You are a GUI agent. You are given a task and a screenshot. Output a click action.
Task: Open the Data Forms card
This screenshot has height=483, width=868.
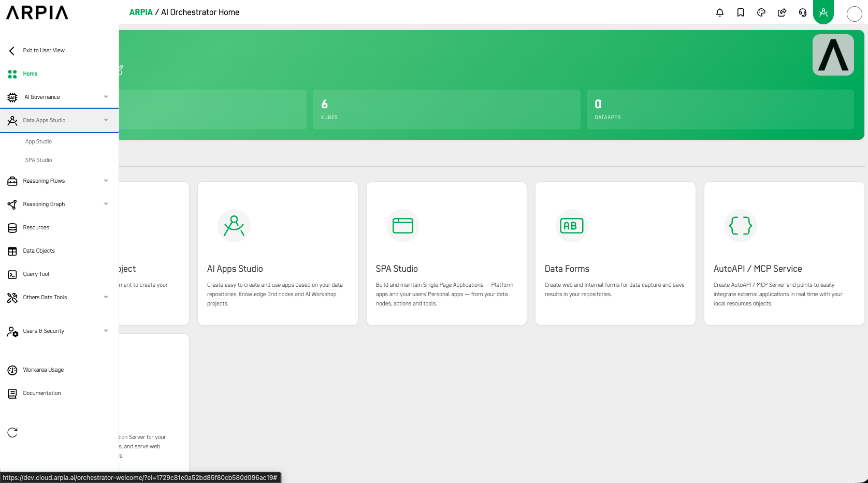click(x=615, y=253)
